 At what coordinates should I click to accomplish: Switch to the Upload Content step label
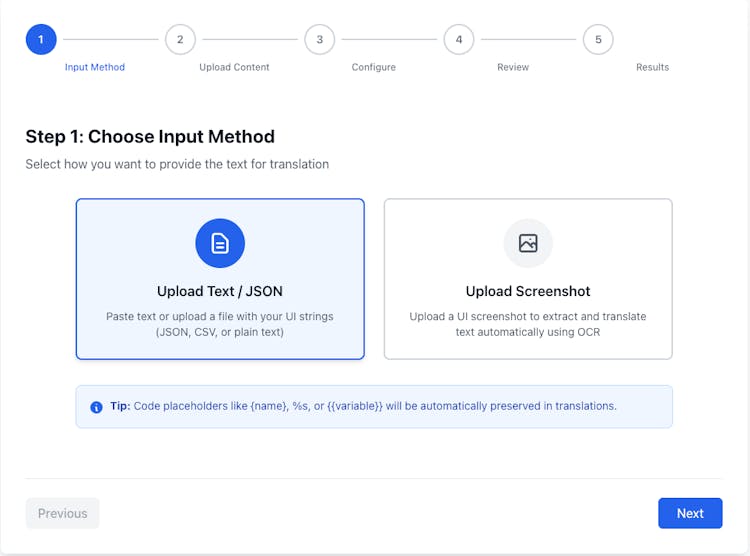[234, 67]
